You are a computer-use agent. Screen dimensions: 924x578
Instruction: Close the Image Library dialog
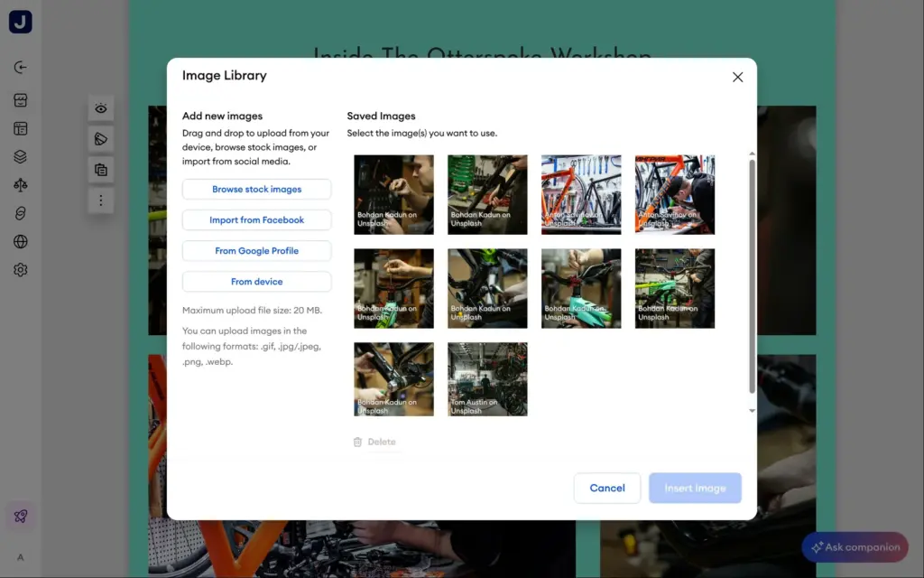tap(737, 78)
